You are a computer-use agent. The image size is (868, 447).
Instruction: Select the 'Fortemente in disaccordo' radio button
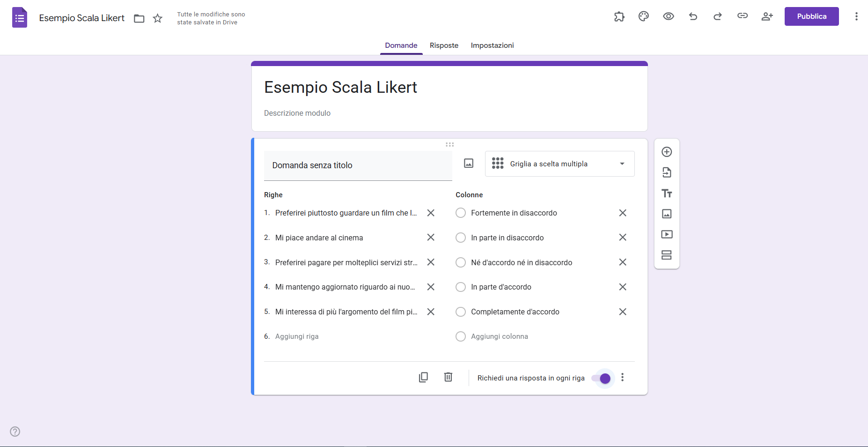(460, 213)
